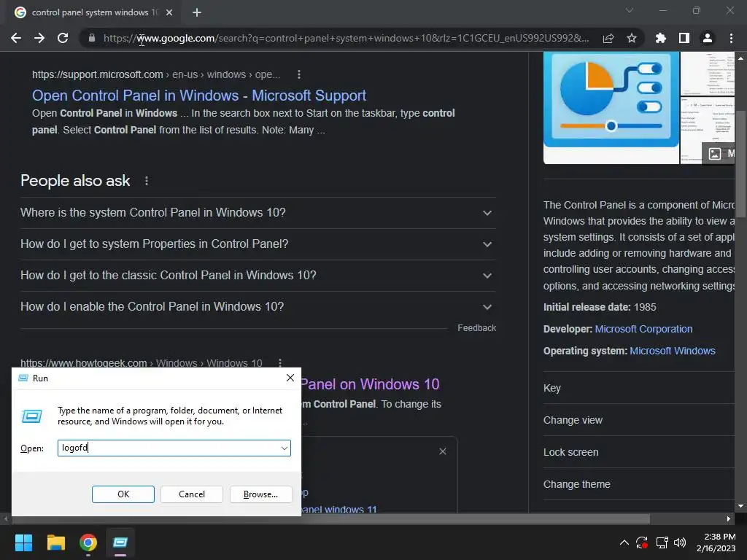Click vertical scrollbar down arrow

click(740, 506)
